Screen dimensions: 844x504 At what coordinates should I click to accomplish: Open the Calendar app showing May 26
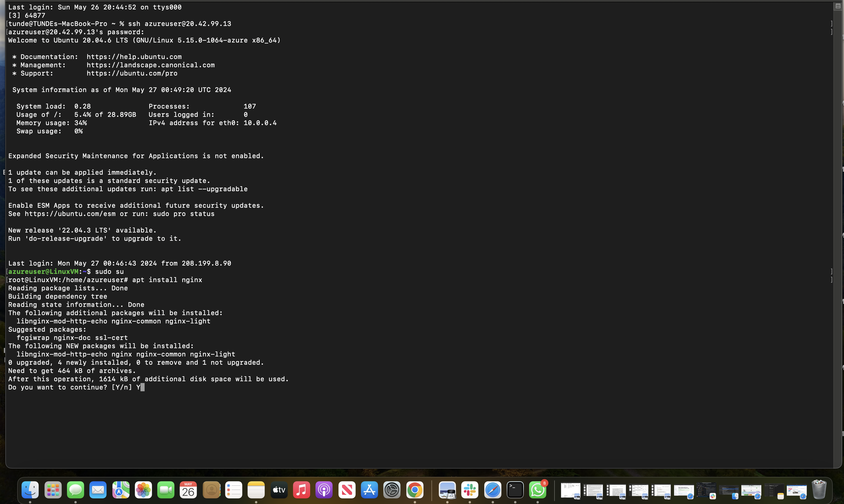click(188, 490)
